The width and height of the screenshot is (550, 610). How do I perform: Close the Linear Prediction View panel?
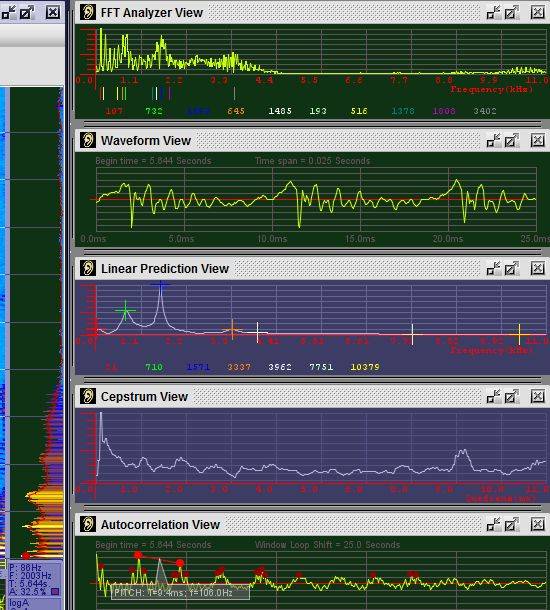538,268
